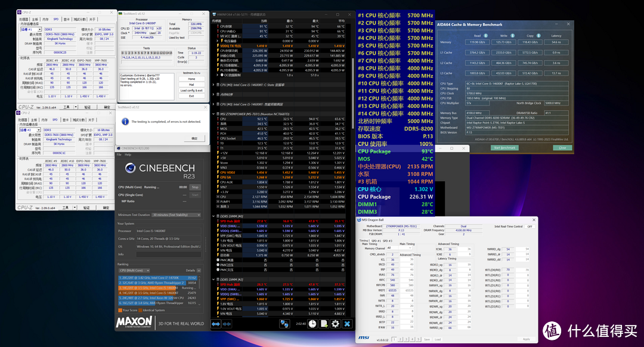Collapse MSI Z790MPOWER sensor group in HWiNFO
644x347 pixels.
213,114
